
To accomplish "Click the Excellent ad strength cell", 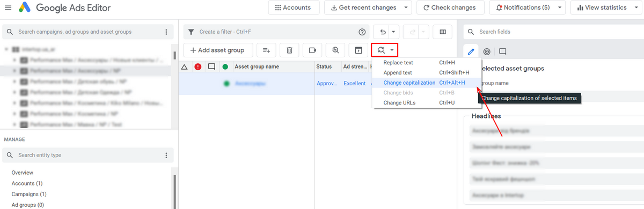I will click(x=355, y=84).
